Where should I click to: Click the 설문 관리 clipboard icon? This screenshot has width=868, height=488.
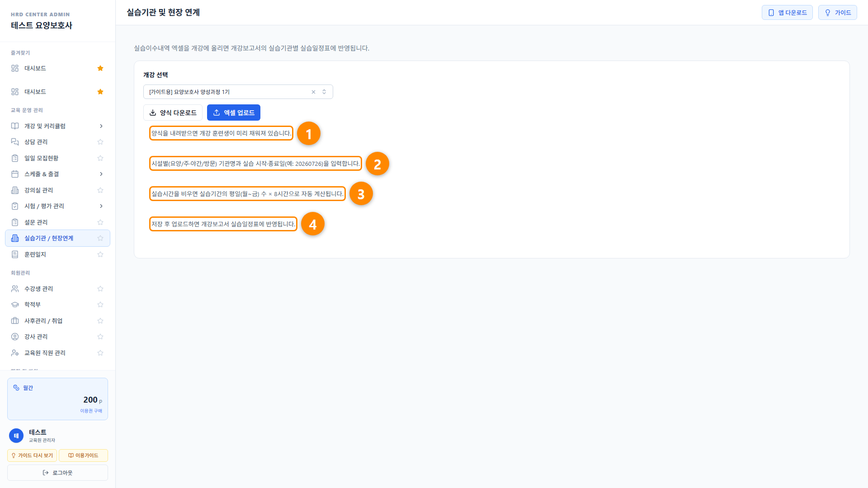click(x=15, y=222)
